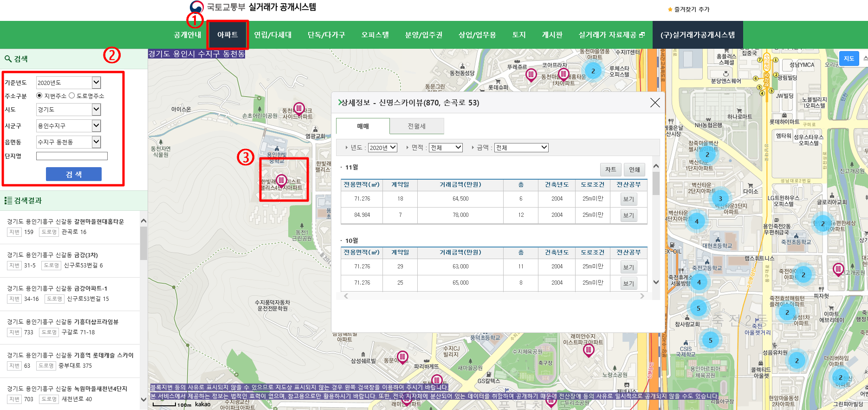This screenshot has height=410, width=868.
Task: Select the 지번주소 radio button
Action: [39, 96]
